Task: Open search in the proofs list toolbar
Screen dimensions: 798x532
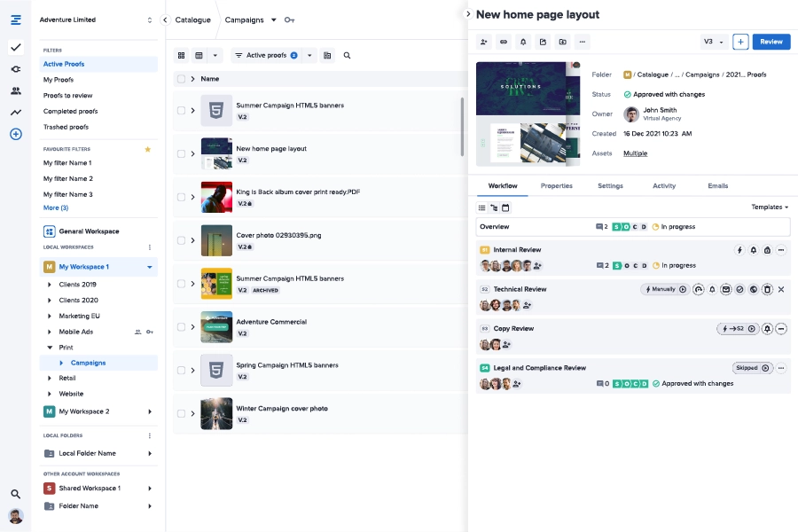Action: [347, 55]
